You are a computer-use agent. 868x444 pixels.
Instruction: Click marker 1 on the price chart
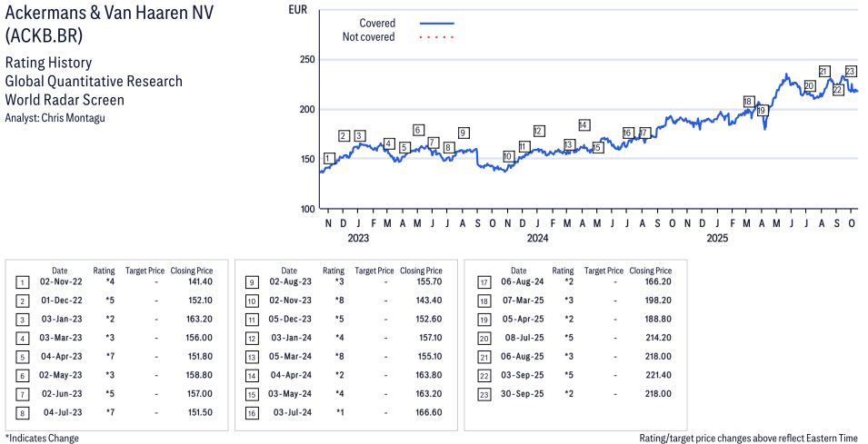[x=328, y=158]
